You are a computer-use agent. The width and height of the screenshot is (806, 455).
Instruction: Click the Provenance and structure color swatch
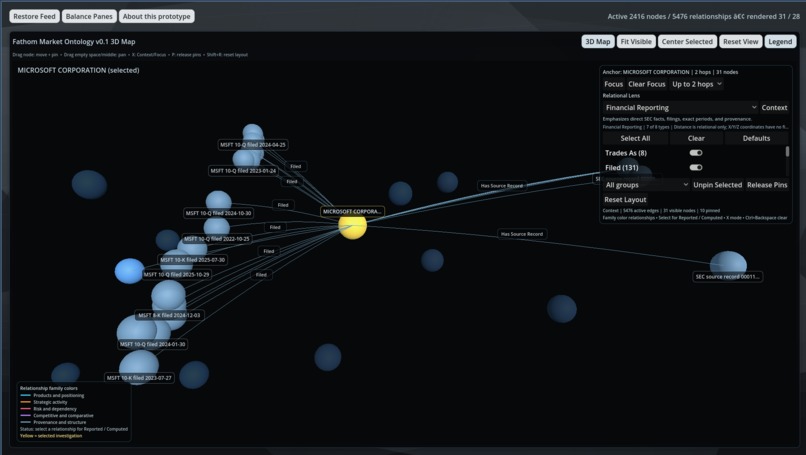(25, 422)
